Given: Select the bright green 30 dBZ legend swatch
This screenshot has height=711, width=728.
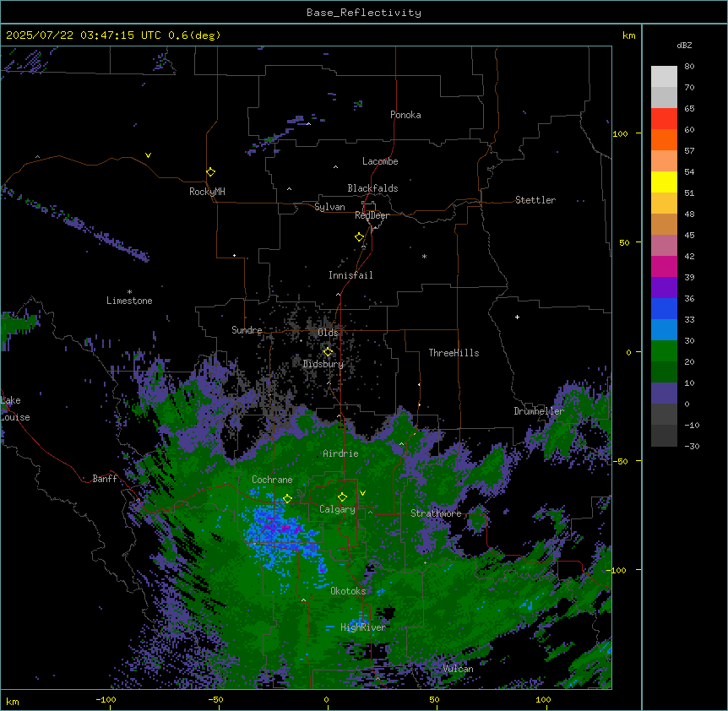Looking at the screenshot, I should click(664, 351).
